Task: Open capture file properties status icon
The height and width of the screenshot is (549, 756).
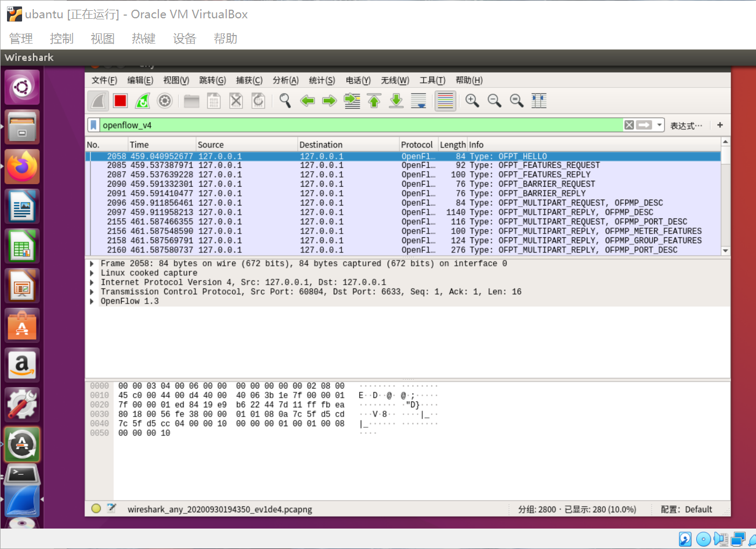Action: [x=111, y=508]
